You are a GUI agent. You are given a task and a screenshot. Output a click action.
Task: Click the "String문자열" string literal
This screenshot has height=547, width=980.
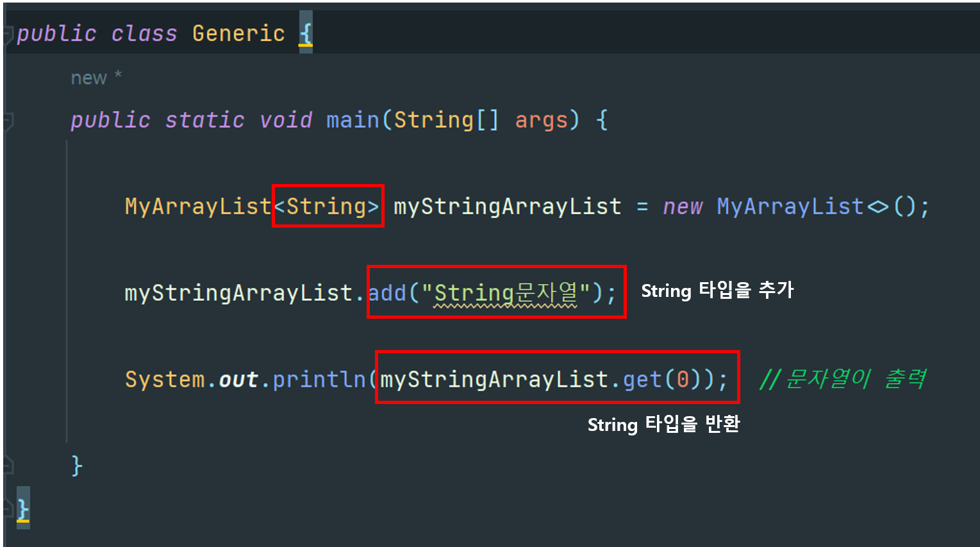point(506,292)
